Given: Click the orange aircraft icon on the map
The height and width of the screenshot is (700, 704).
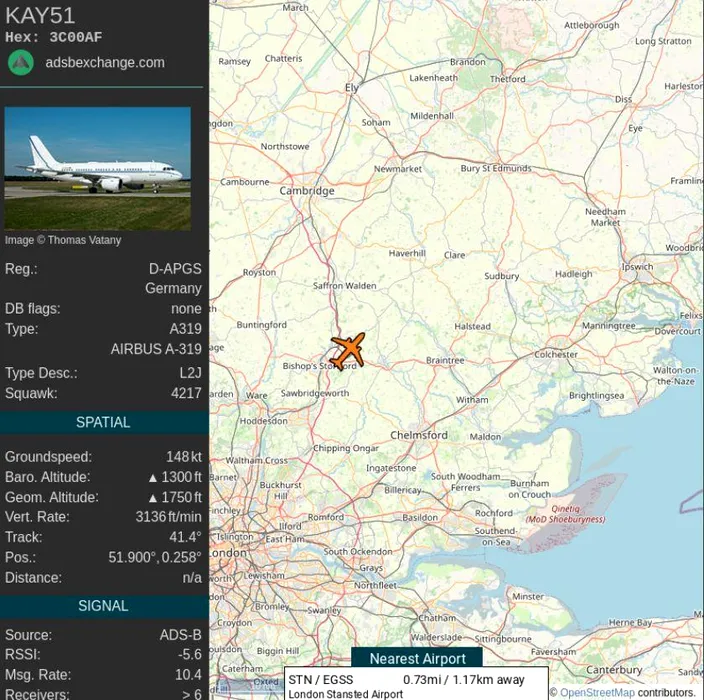Looking at the screenshot, I should tap(348, 352).
